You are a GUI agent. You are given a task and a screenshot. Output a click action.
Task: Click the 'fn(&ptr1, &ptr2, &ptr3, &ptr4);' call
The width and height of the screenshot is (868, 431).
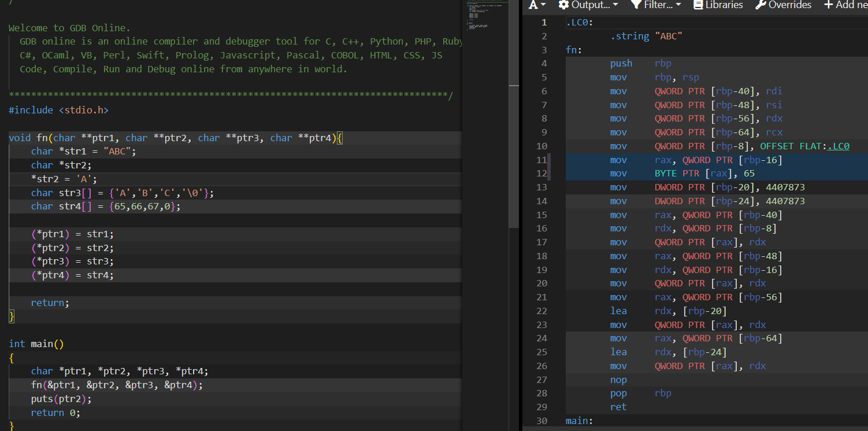[117, 385]
